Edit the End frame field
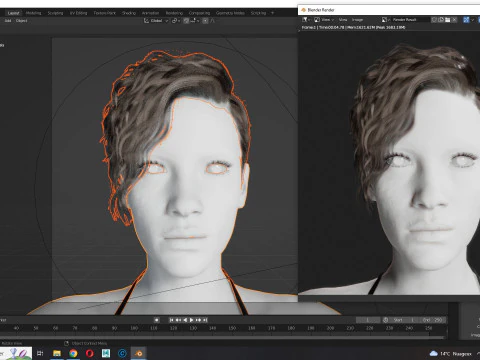The width and height of the screenshot is (480, 360). pyautogui.click(x=432, y=320)
